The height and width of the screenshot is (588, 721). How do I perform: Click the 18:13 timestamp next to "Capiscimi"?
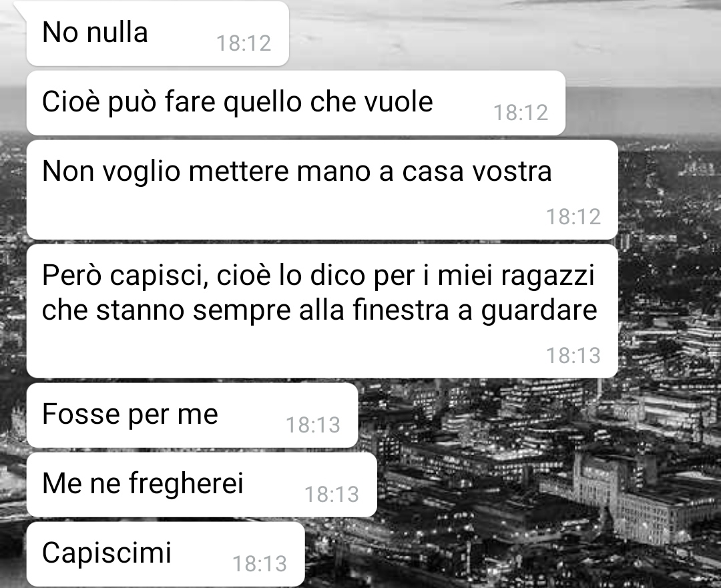click(x=260, y=563)
